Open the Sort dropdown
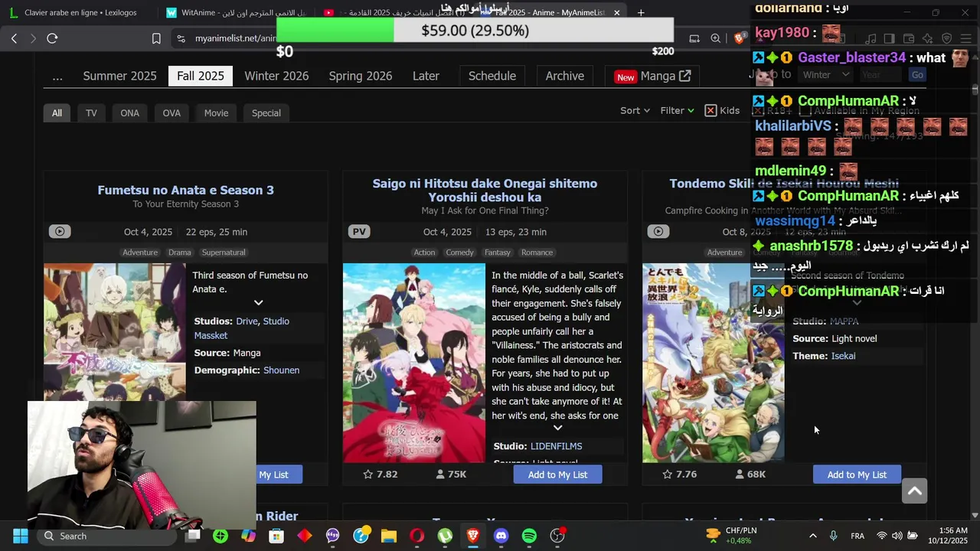 coord(635,110)
